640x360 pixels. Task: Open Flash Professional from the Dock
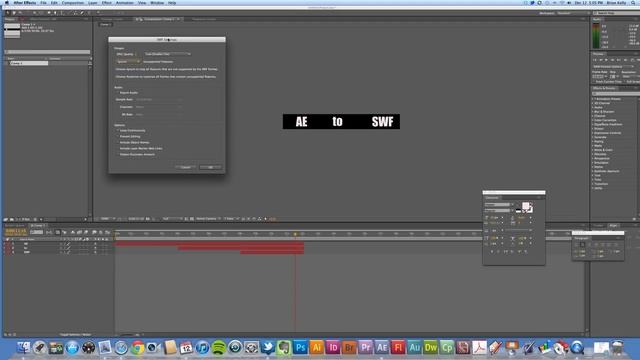pyautogui.click(x=398, y=347)
